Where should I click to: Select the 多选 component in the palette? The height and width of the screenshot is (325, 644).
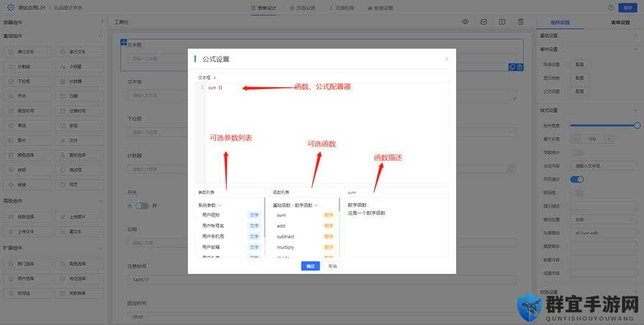(x=79, y=125)
